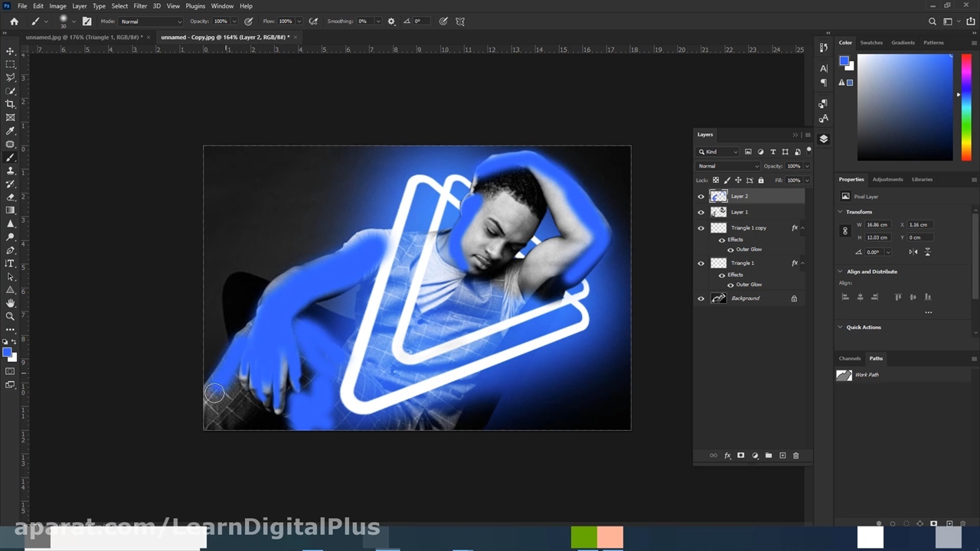Open the Filter menu

pos(140,6)
